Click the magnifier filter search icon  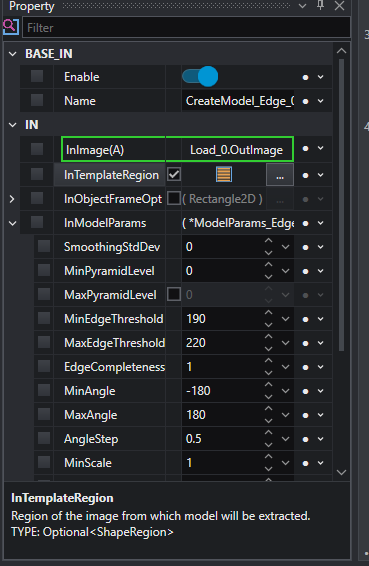click(x=10, y=27)
